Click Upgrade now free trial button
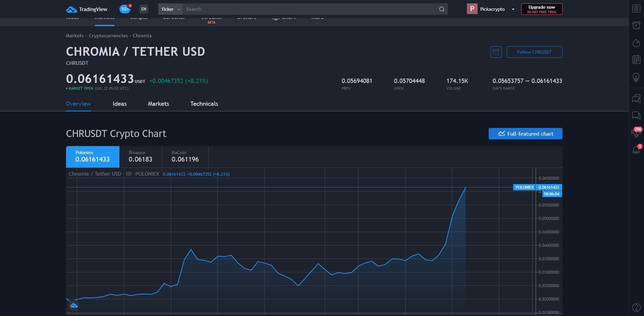The height and width of the screenshot is (316, 644). coord(542,9)
